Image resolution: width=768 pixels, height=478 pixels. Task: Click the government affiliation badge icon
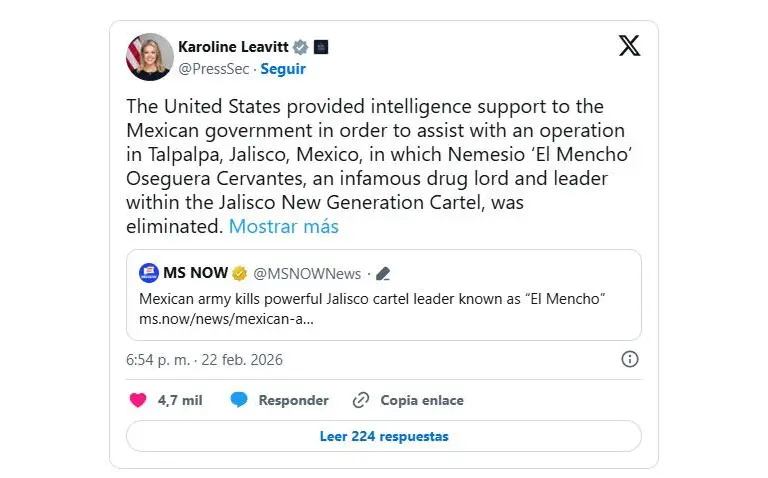[321, 46]
